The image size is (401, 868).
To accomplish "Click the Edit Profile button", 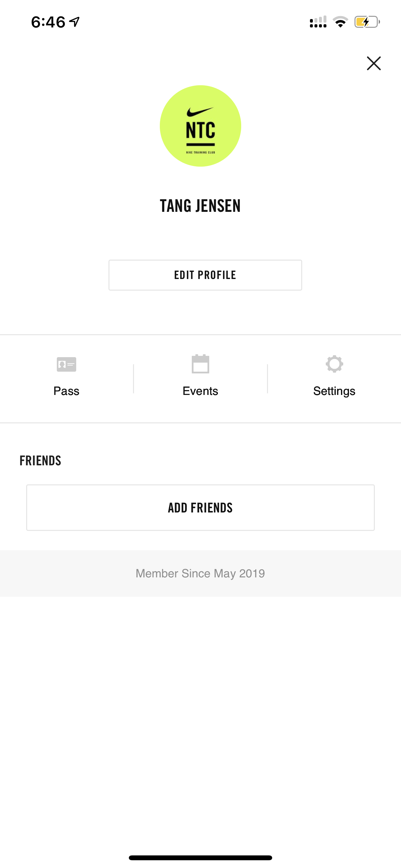I will (x=205, y=275).
